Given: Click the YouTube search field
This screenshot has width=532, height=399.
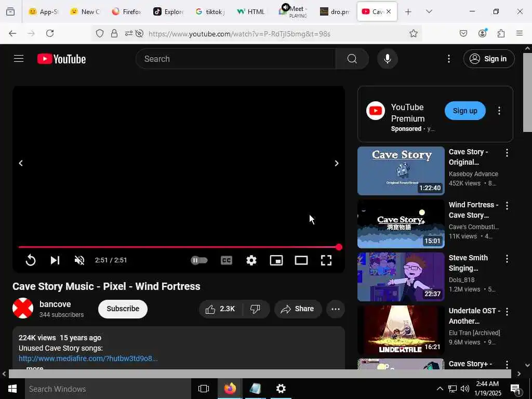Looking at the screenshot, I should click(236, 59).
